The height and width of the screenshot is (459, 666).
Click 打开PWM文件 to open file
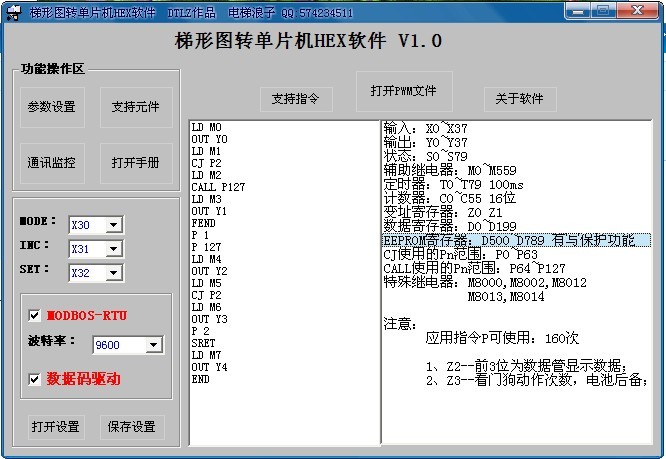pyautogui.click(x=404, y=91)
